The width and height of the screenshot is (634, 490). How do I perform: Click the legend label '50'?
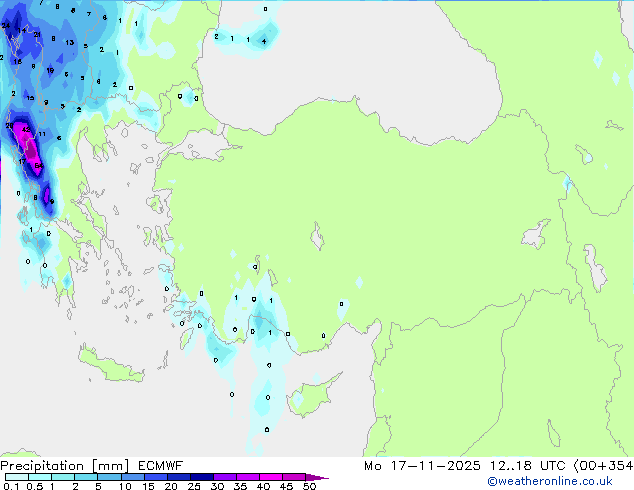309,486
